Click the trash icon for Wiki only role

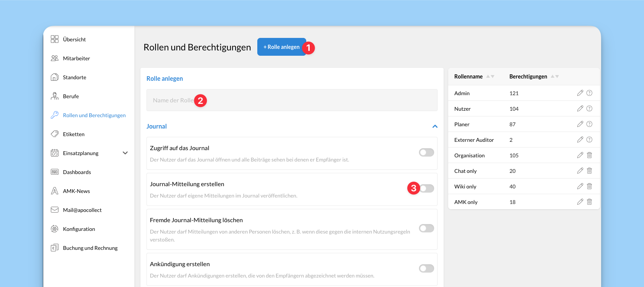[x=589, y=186]
